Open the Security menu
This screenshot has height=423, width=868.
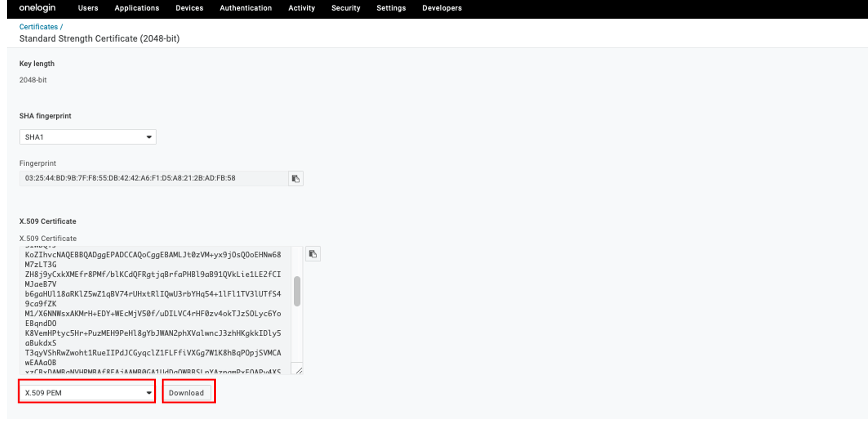point(346,8)
